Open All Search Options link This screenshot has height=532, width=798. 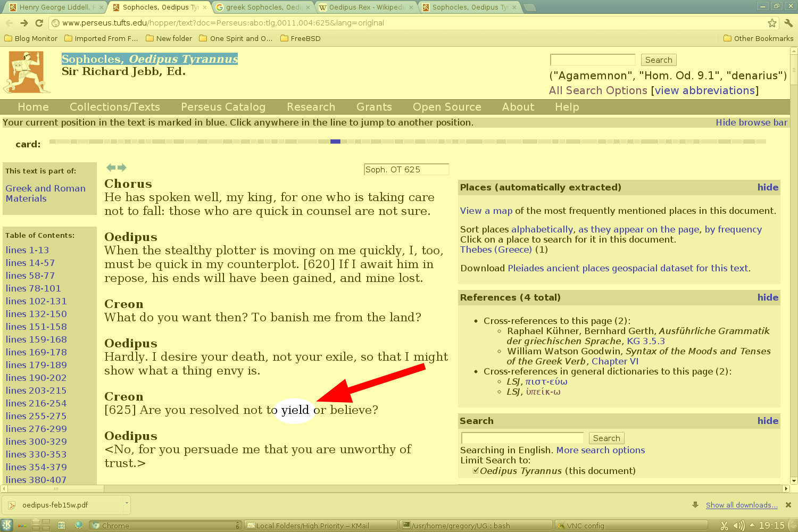click(x=598, y=90)
